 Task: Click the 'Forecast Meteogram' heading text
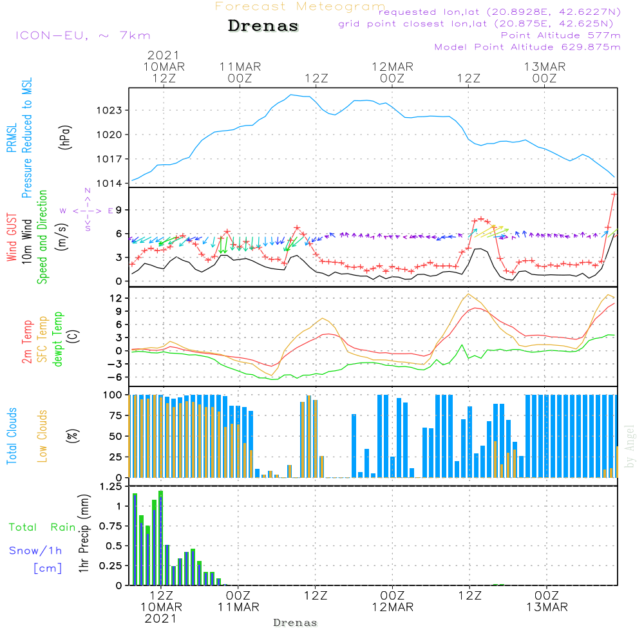tap(300, 6)
